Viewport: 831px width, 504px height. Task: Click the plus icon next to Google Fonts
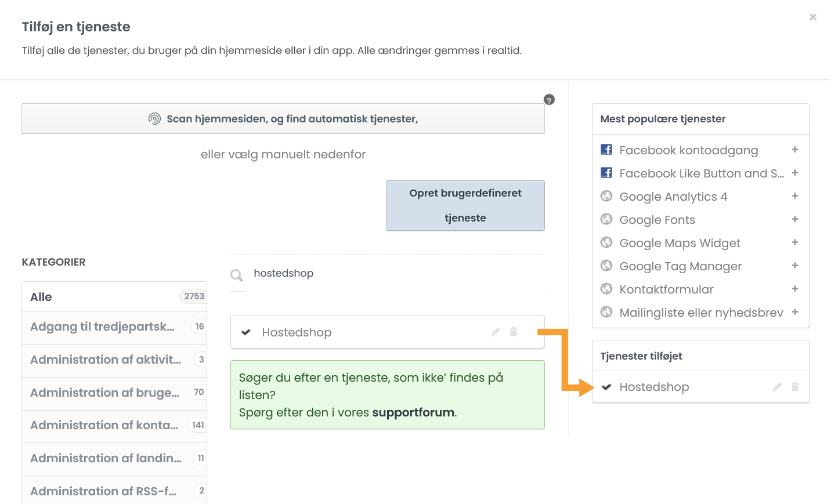[x=795, y=219]
